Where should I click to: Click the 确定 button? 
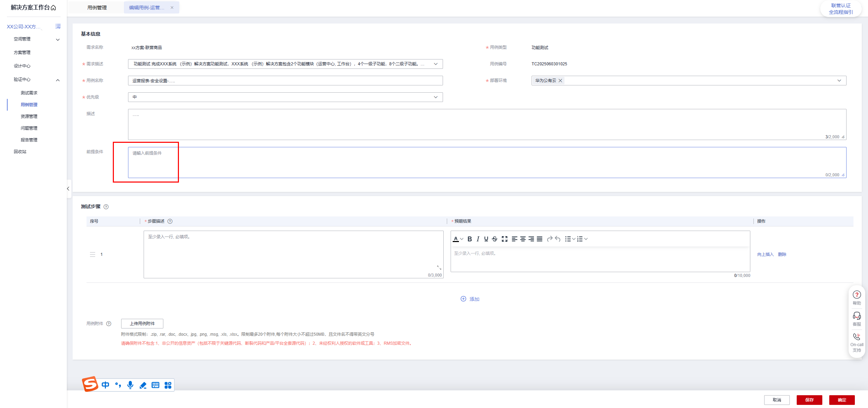tap(842, 400)
